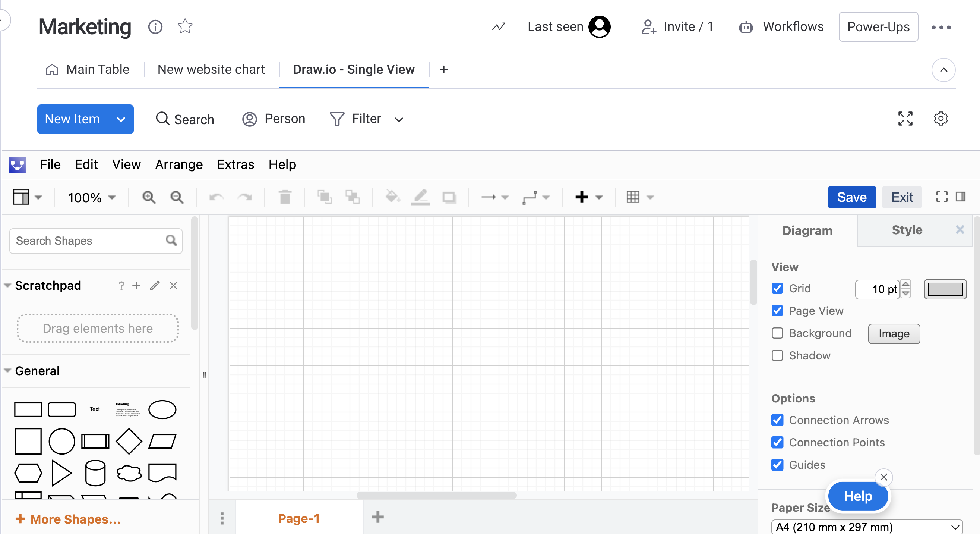Click the fill color bucket icon
Image resolution: width=980 pixels, height=534 pixels.
point(392,197)
